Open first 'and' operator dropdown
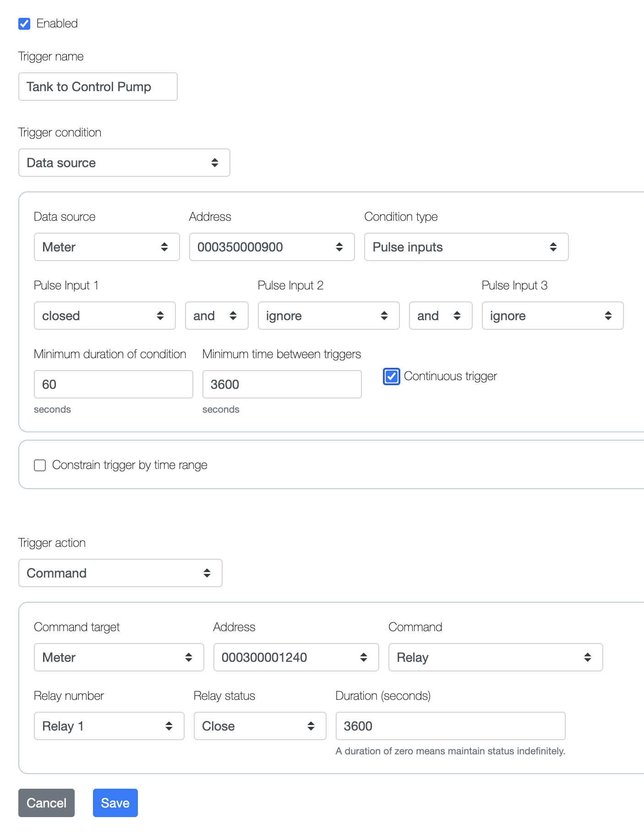The width and height of the screenshot is (644, 840). [216, 316]
